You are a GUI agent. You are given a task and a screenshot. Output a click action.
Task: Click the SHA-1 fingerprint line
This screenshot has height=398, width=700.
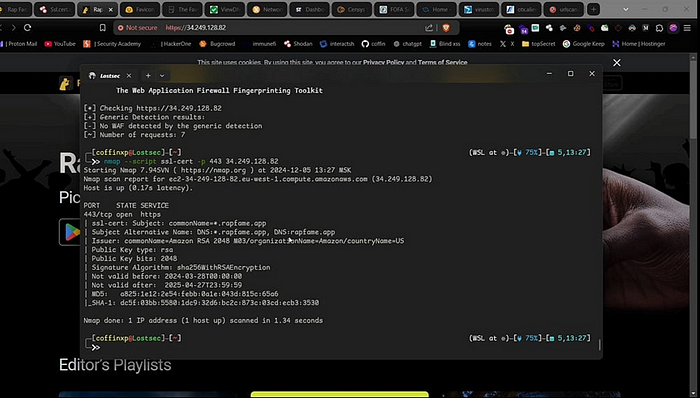[202, 303]
